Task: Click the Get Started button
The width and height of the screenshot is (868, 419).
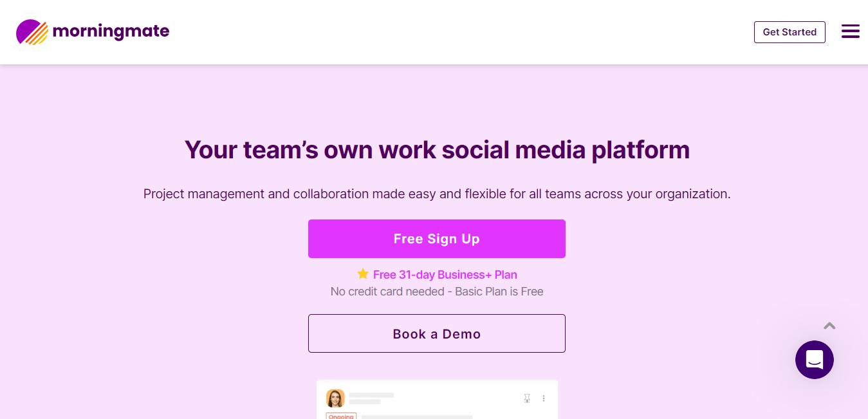Action: click(x=790, y=32)
